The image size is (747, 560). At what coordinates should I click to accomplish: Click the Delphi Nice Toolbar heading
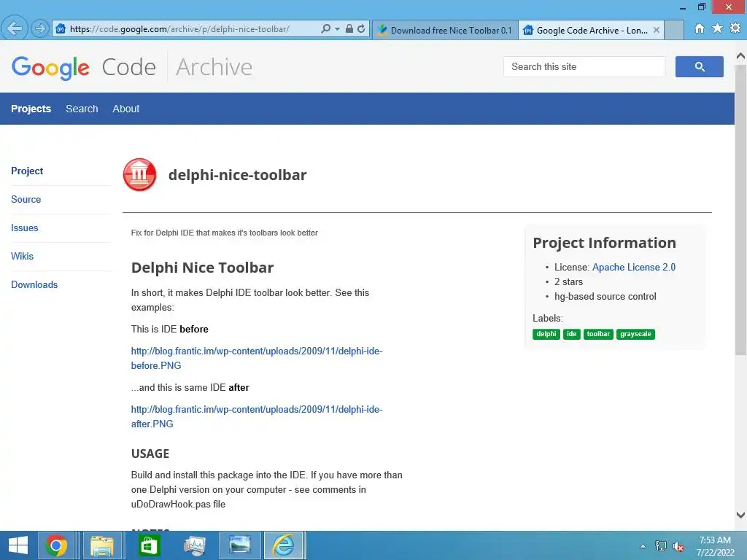point(203,268)
